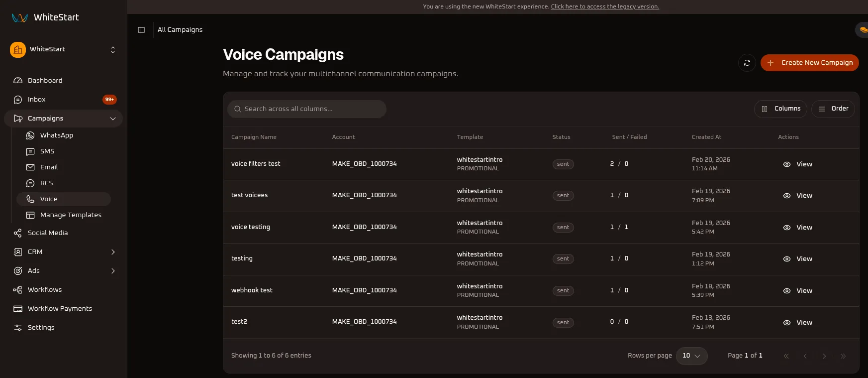868x378 pixels.
Task: Click the sent status of voice testing
Action: pos(563,228)
